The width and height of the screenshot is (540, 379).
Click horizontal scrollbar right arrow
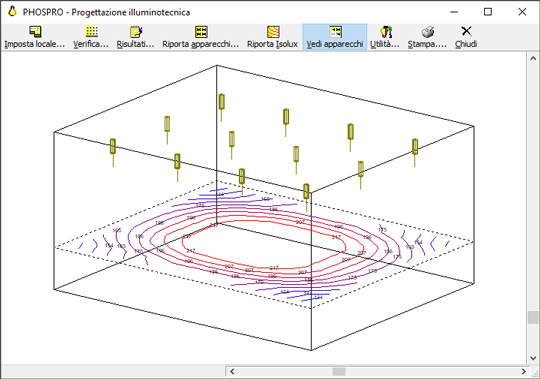(523, 371)
